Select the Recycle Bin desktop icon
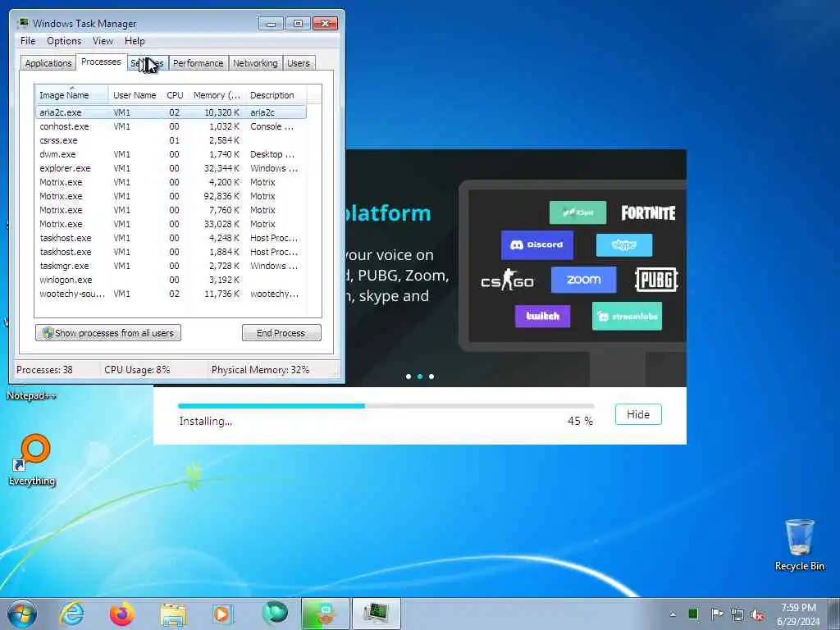 [799, 545]
